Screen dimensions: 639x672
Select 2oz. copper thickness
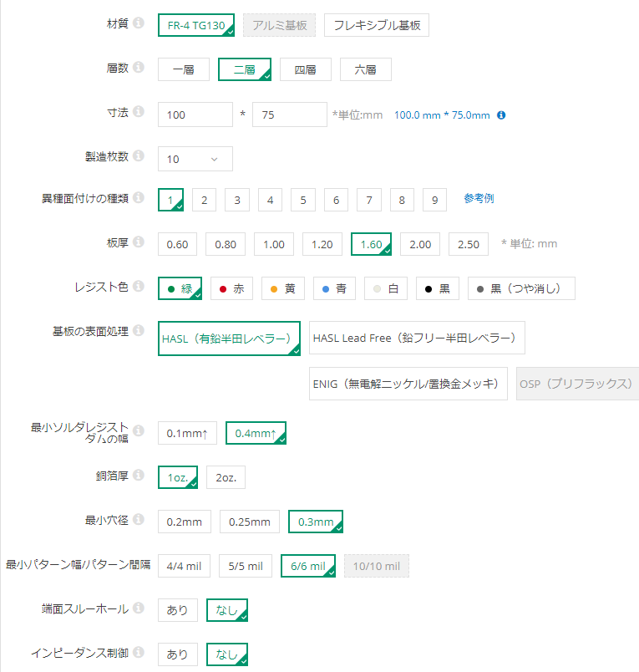click(226, 477)
